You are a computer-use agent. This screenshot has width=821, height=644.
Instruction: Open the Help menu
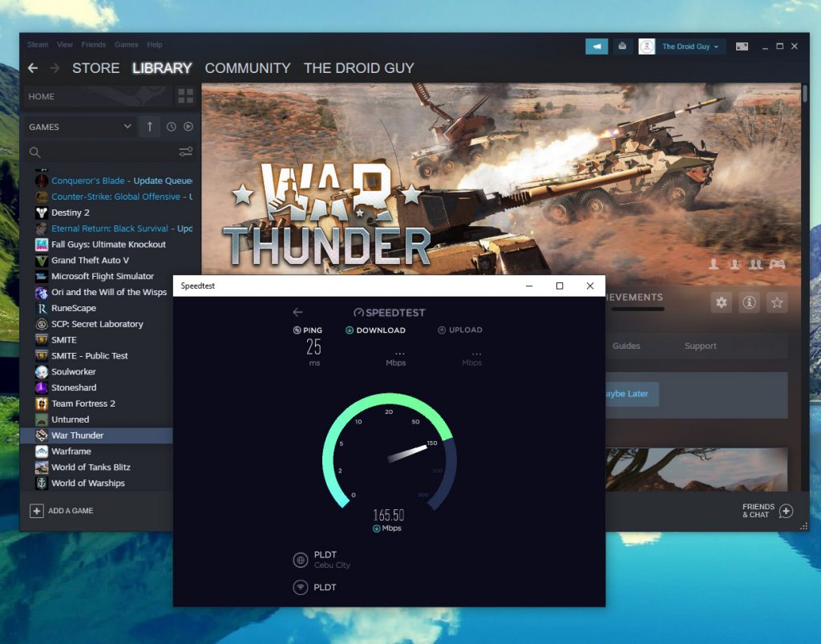(155, 44)
